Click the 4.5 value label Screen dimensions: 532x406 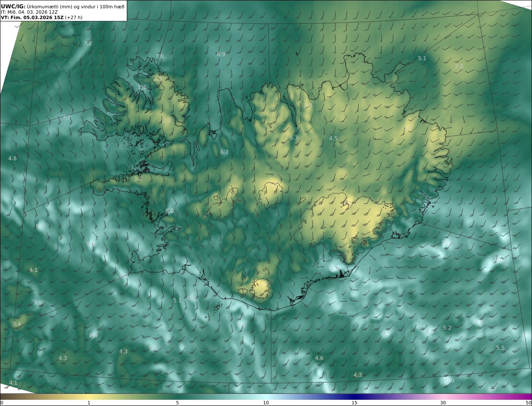click(x=333, y=138)
